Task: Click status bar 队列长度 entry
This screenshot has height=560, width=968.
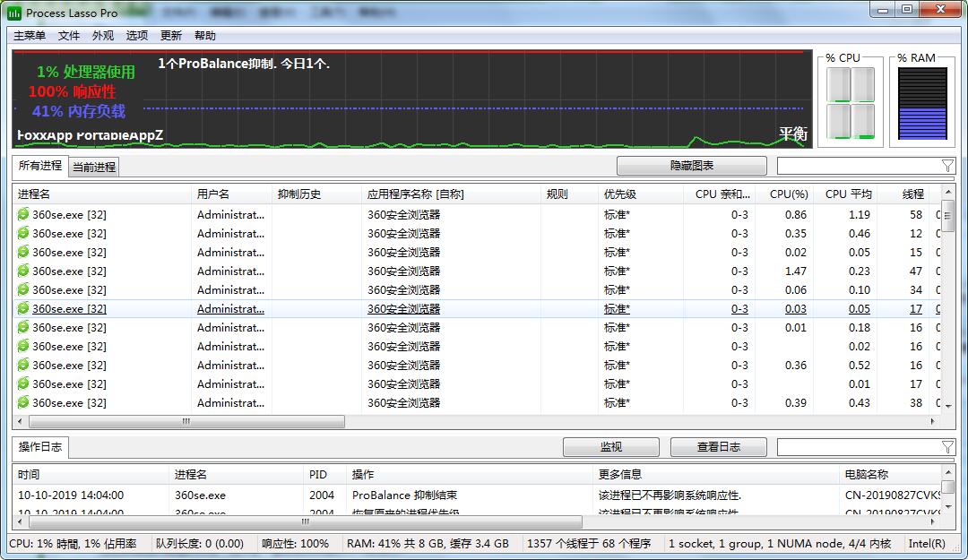Action: pyautogui.click(x=199, y=543)
